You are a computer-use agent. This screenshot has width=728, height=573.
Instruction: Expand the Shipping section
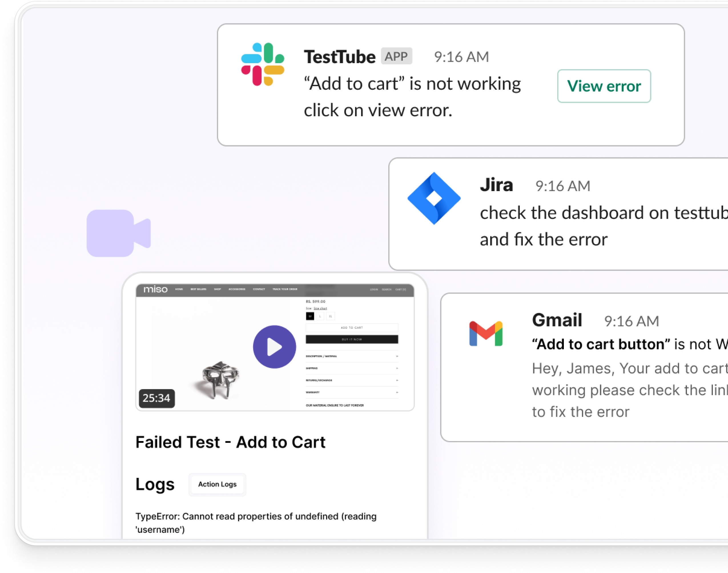click(352, 368)
